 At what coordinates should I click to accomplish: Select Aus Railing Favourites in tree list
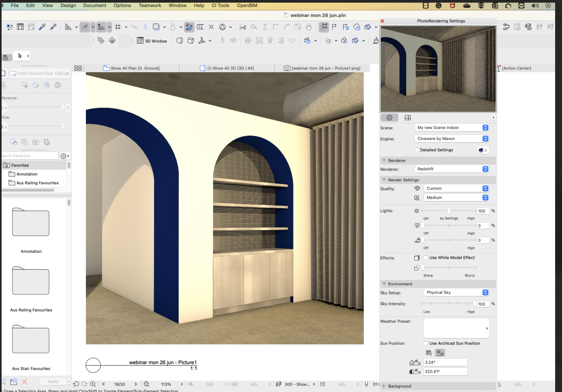click(37, 183)
